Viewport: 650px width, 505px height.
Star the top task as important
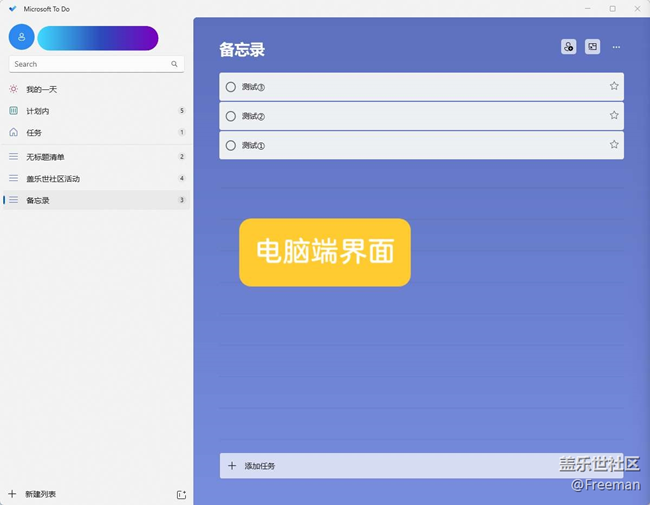click(614, 86)
